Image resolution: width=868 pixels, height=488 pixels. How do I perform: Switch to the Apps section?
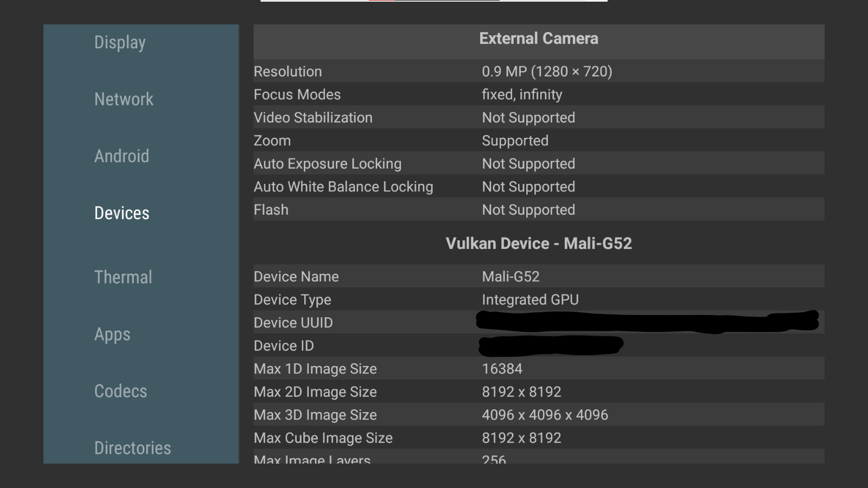click(112, 335)
